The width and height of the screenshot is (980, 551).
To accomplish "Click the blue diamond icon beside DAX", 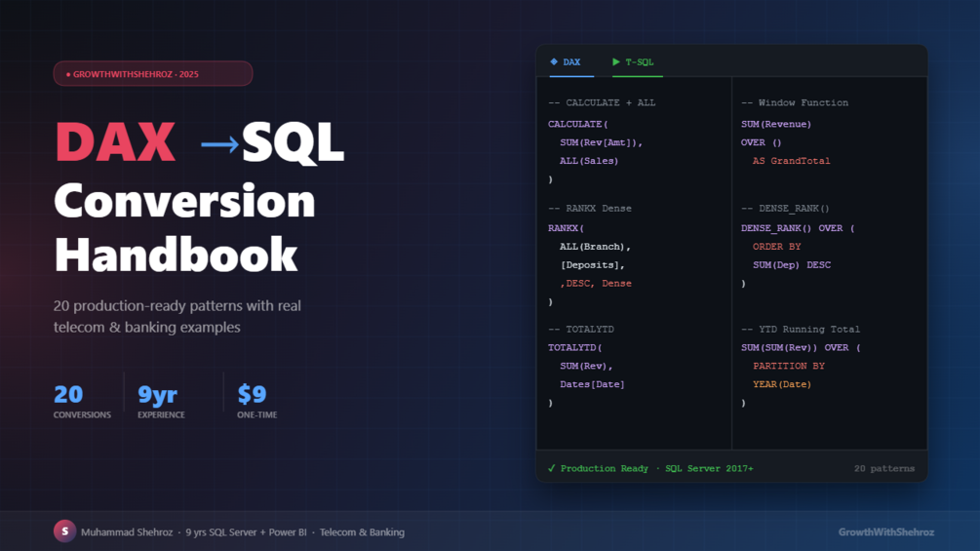I will point(554,61).
